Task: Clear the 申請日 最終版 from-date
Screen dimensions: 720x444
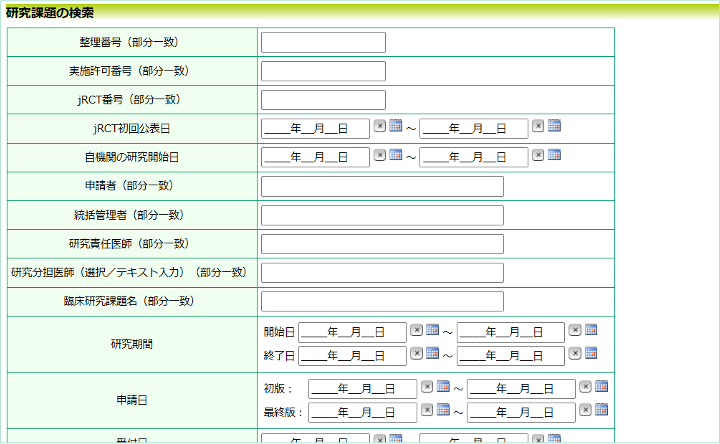Action: click(x=427, y=409)
